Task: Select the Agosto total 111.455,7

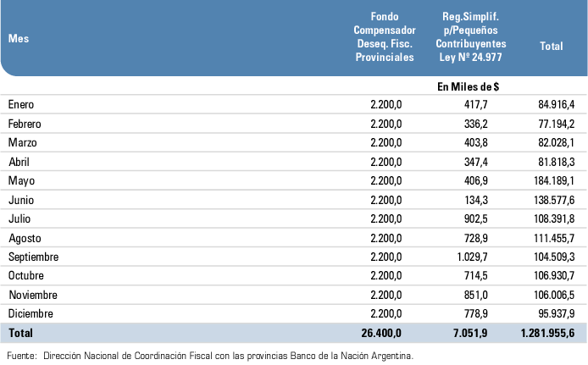Action: click(553, 238)
